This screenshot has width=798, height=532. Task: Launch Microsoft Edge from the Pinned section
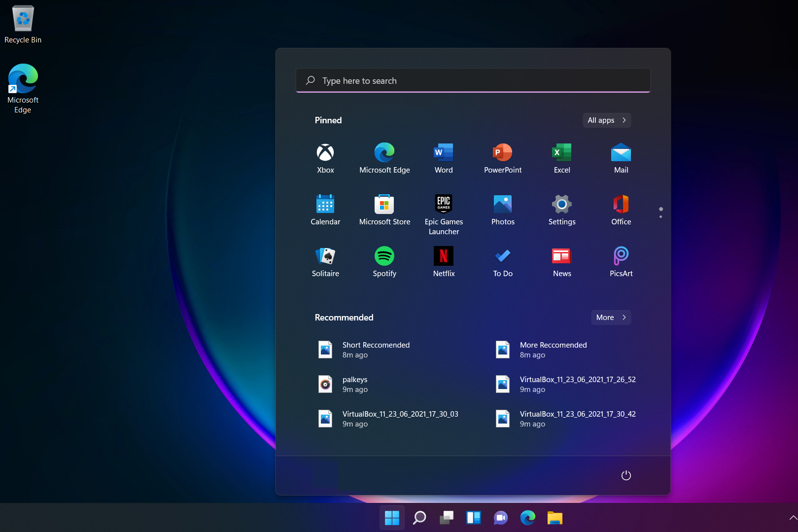coord(384,159)
